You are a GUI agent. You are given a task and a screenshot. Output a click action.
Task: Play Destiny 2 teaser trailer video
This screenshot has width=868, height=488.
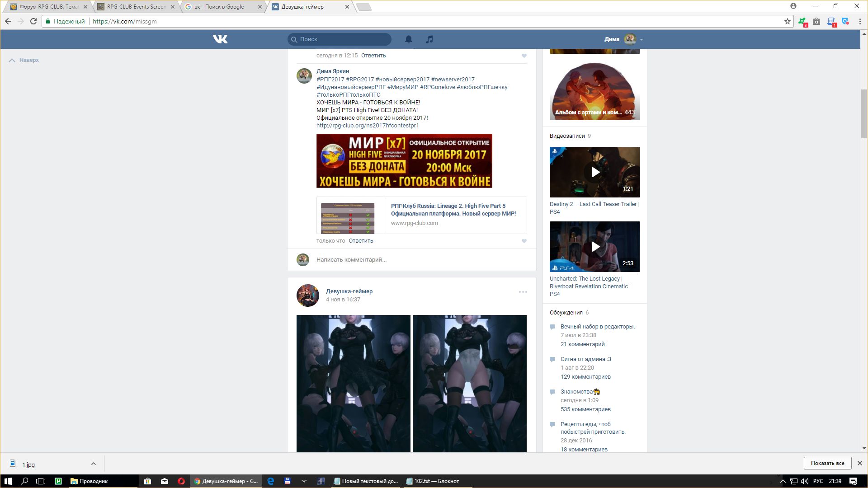595,172
